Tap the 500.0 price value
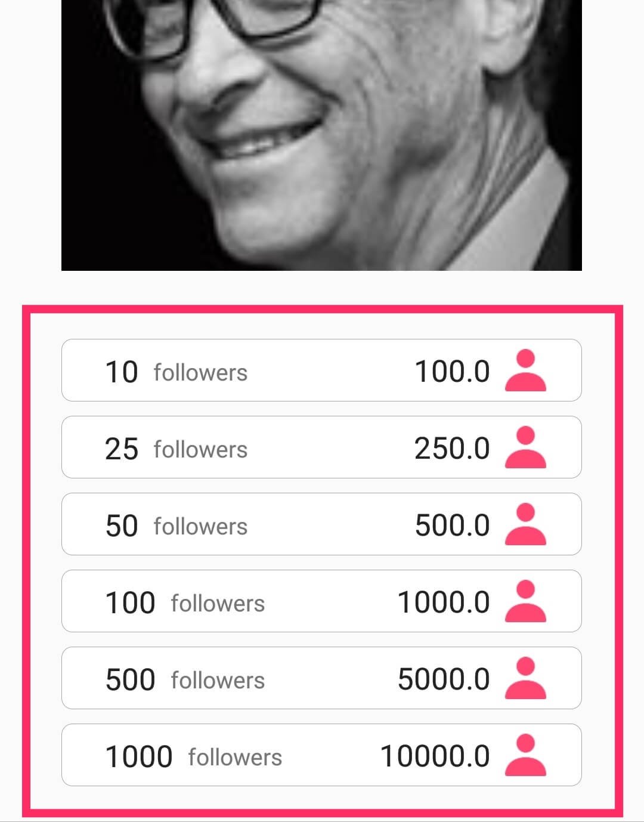The image size is (644, 822). pos(452,526)
